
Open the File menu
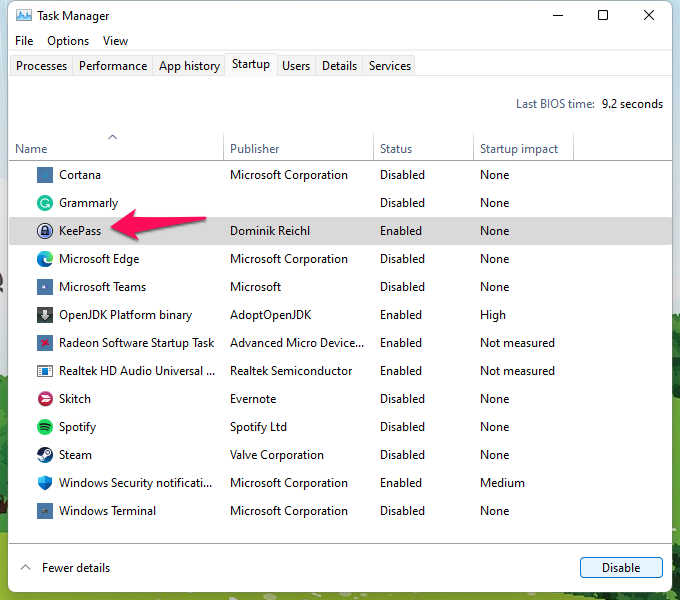coord(24,41)
